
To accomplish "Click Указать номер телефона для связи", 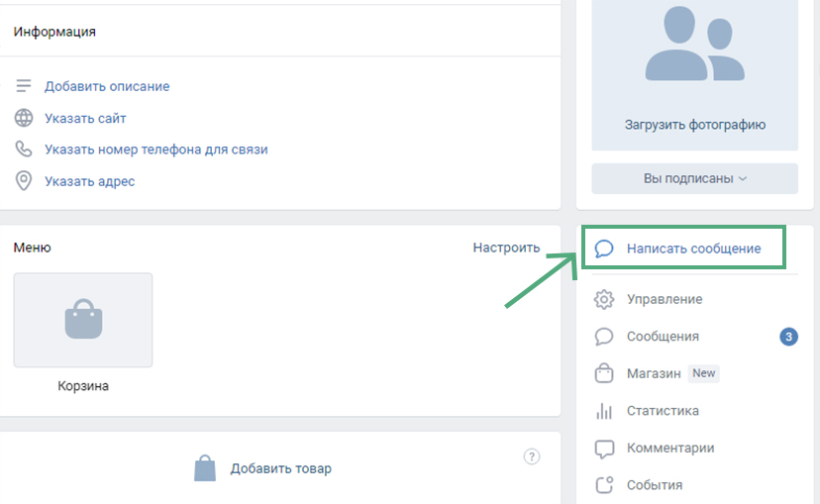I will pos(156,150).
